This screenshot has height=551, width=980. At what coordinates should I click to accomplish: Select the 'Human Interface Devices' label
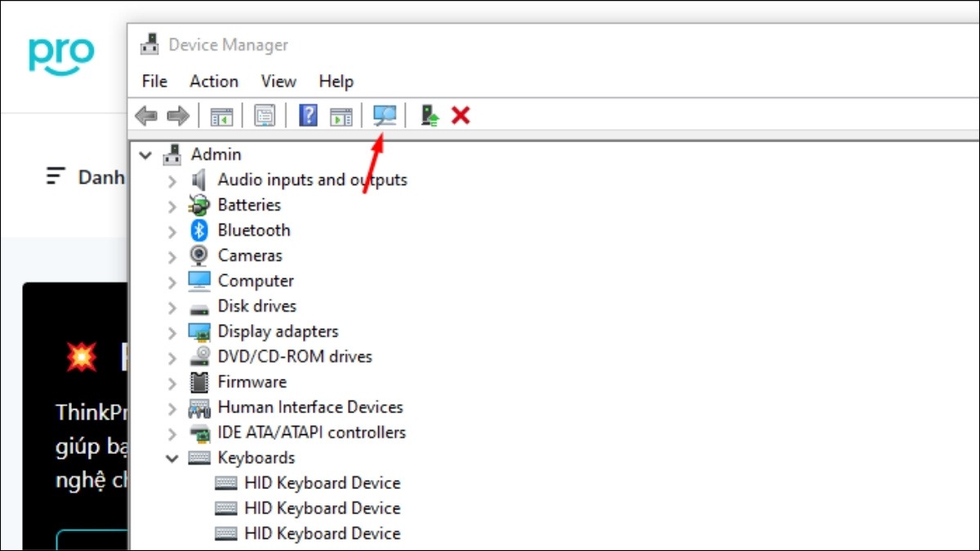tap(310, 407)
